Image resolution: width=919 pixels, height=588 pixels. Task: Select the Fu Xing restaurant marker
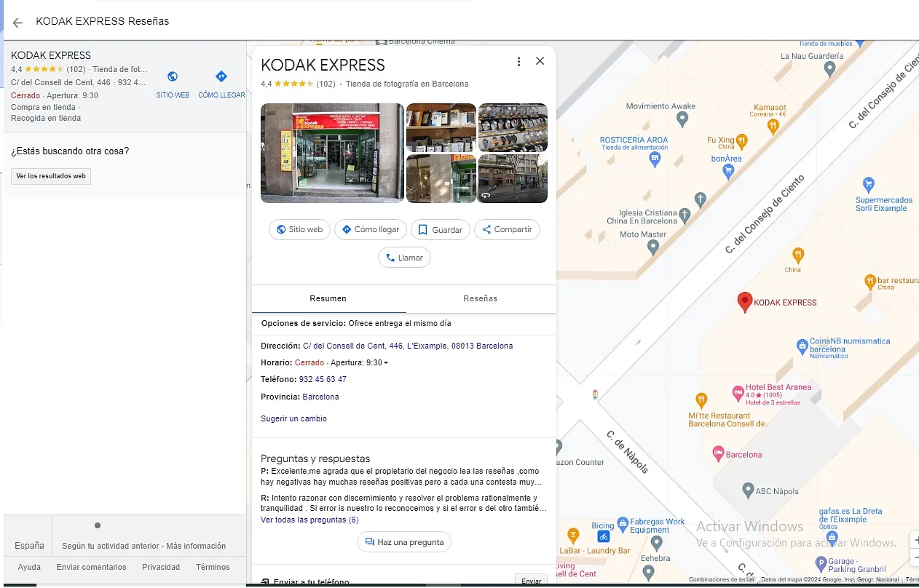741,140
